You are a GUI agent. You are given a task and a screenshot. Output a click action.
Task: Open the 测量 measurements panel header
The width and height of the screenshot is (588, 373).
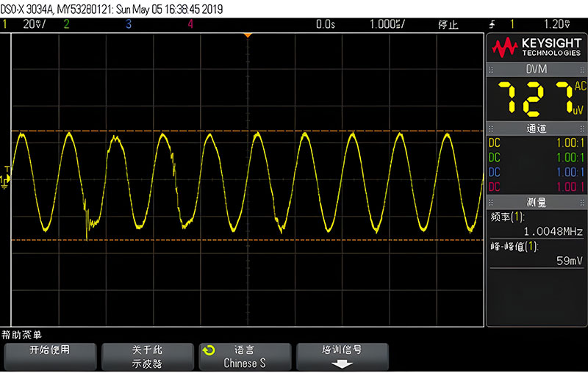pos(536,202)
